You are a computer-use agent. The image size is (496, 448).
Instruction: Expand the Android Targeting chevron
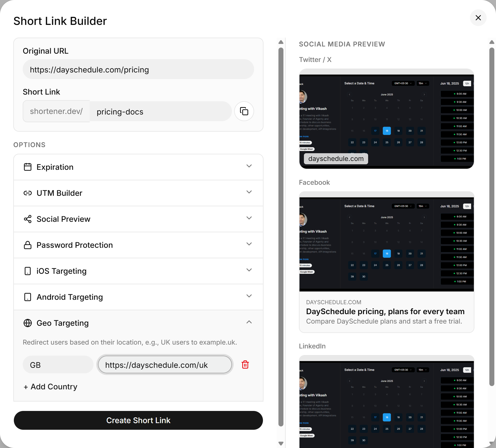pyautogui.click(x=249, y=296)
